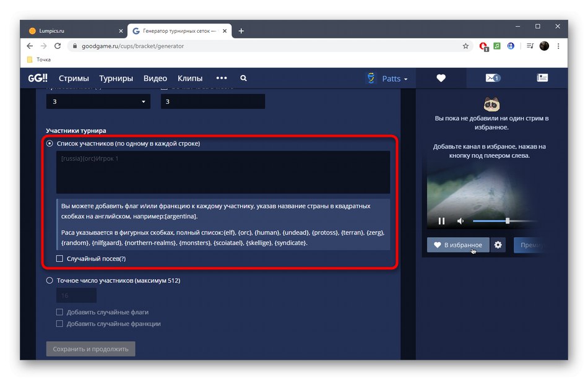Open the Chrome three-dot menu
588x380 pixels.
coord(558,46)
